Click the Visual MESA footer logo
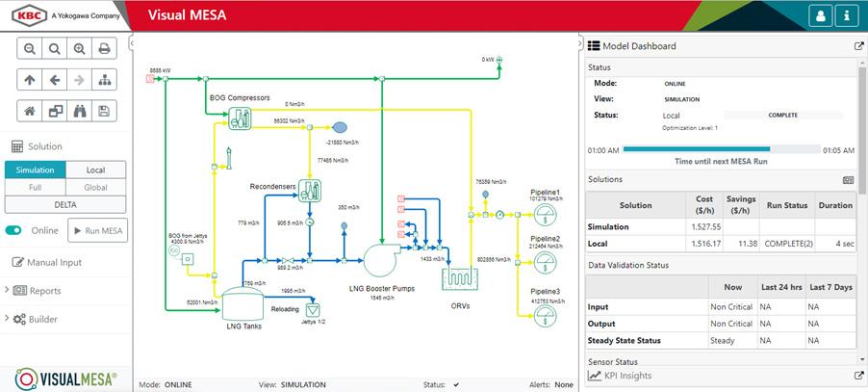 coord(65,379)
